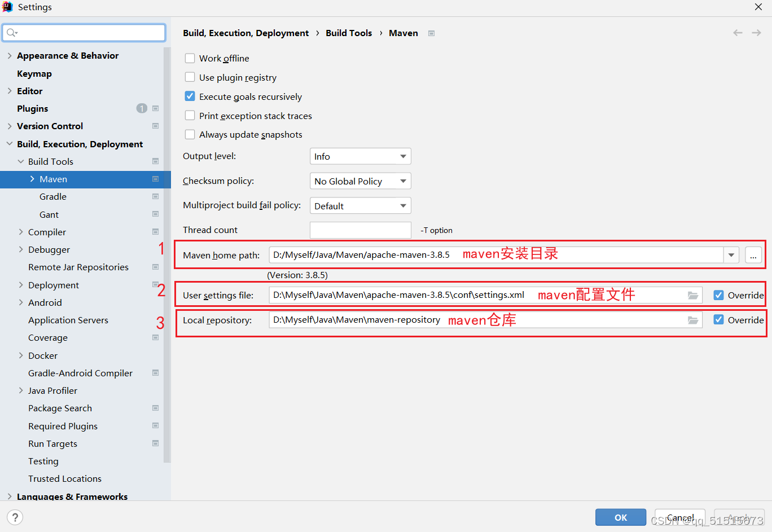Open the Checksum policy dropdown
The width and height of the screenshot is (772, 532).
pyautogui.click(x=360, y=181)
